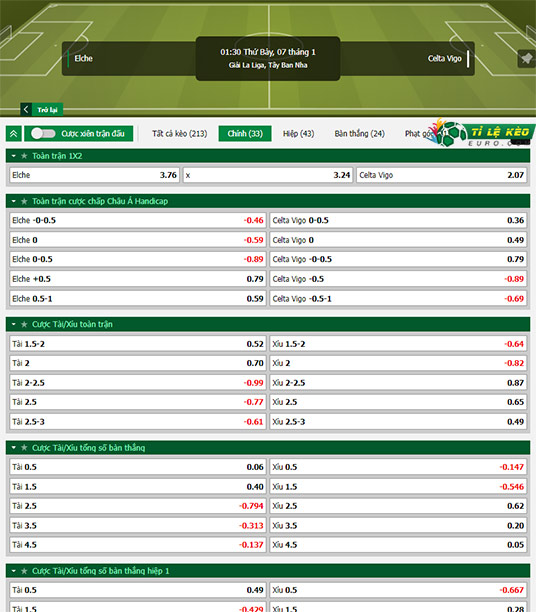Bet on Celta Vigo win at 2.07
This screenshot has height=612, width=536.
pos(442,175)
